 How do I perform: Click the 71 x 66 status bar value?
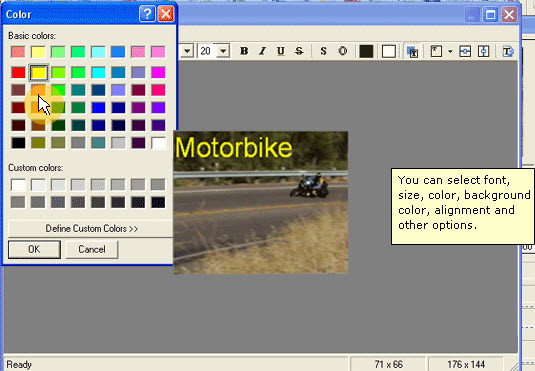click(x=389, y=364)
